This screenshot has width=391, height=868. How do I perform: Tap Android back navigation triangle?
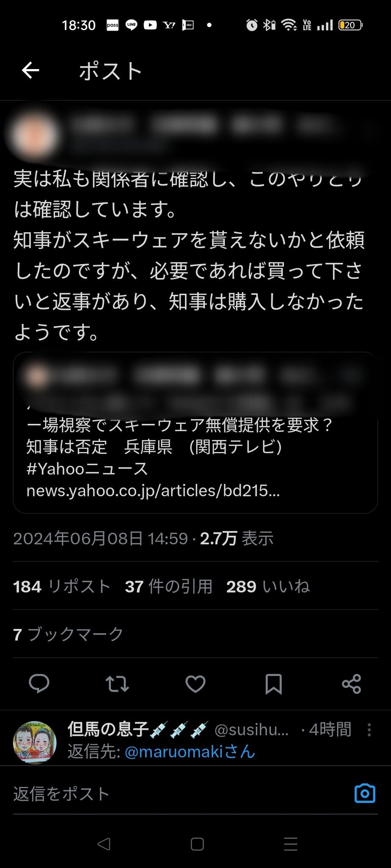tap(104, 844)
